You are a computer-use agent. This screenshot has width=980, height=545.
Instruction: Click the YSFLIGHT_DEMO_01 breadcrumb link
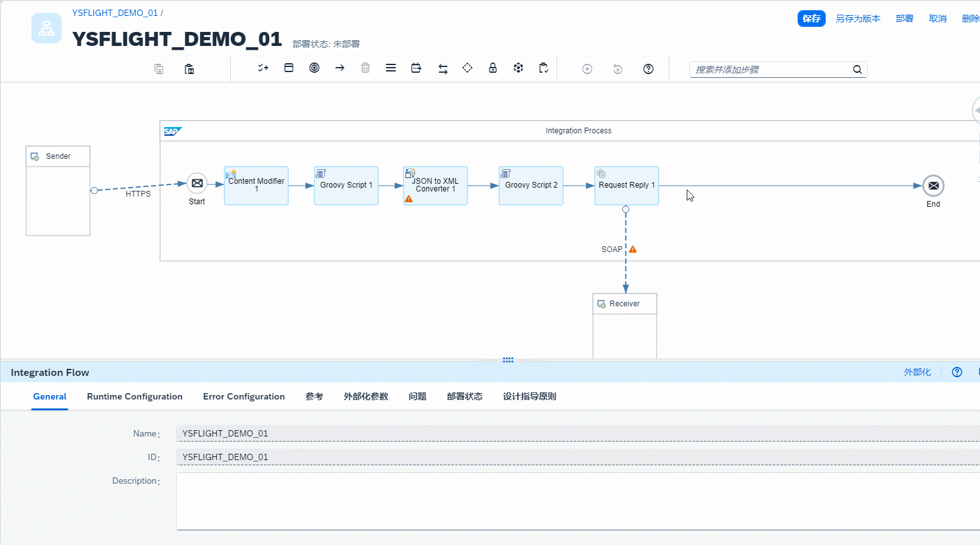coord(115,13)
